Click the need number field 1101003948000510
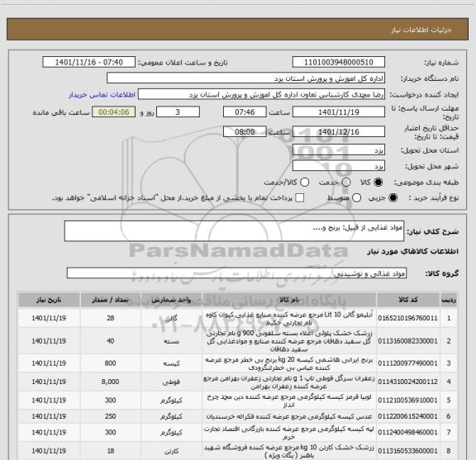The image size is (476, 460). 339,62
